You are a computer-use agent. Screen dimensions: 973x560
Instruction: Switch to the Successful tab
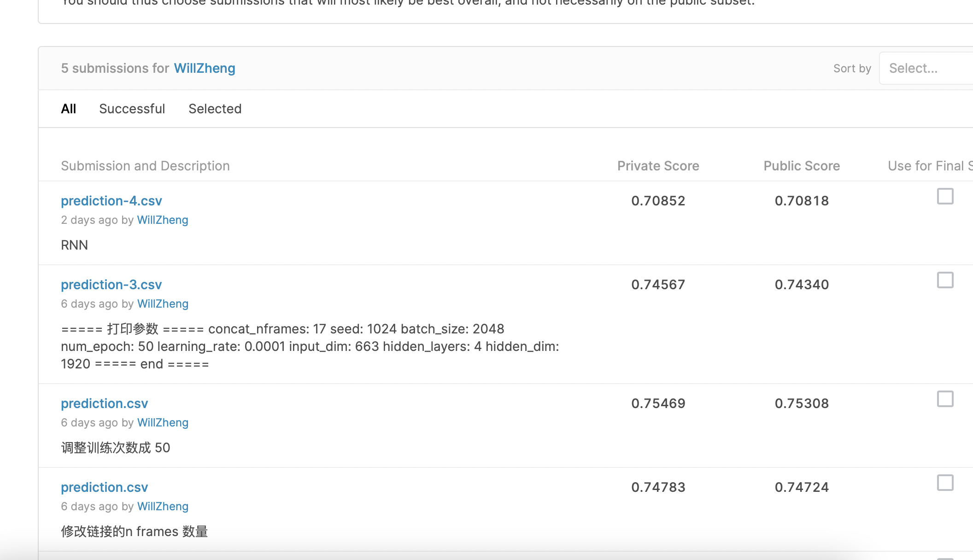[132, 109]
